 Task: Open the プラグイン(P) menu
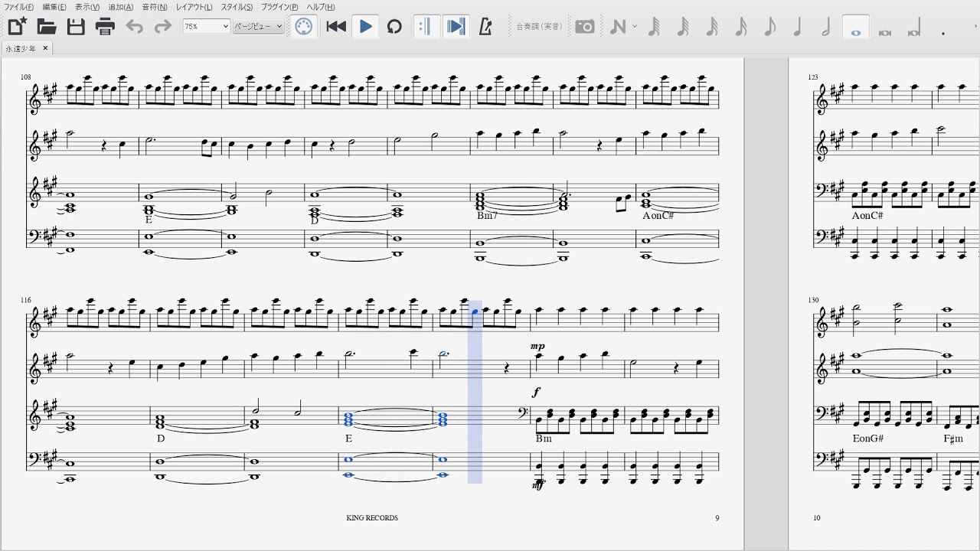coord(279,7)
